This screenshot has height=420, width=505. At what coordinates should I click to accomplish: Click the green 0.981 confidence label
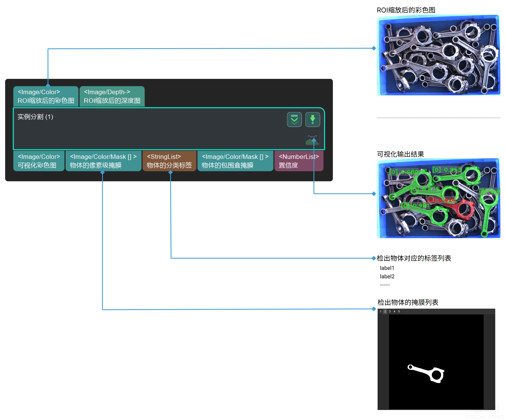coord(415,206)
